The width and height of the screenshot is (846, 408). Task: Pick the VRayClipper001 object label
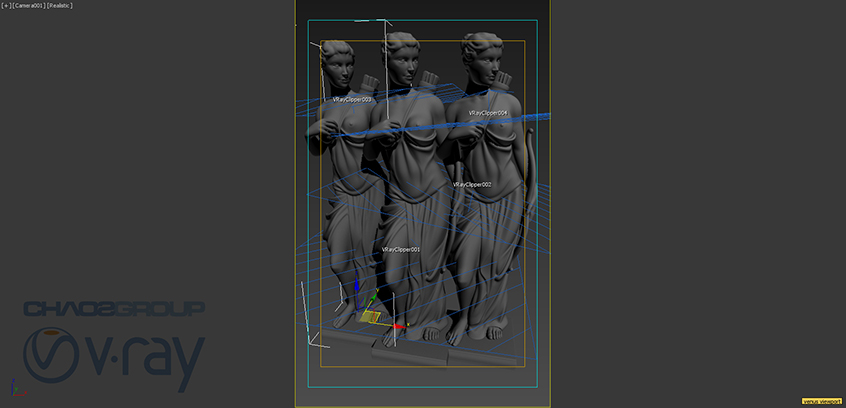(401, 249)
